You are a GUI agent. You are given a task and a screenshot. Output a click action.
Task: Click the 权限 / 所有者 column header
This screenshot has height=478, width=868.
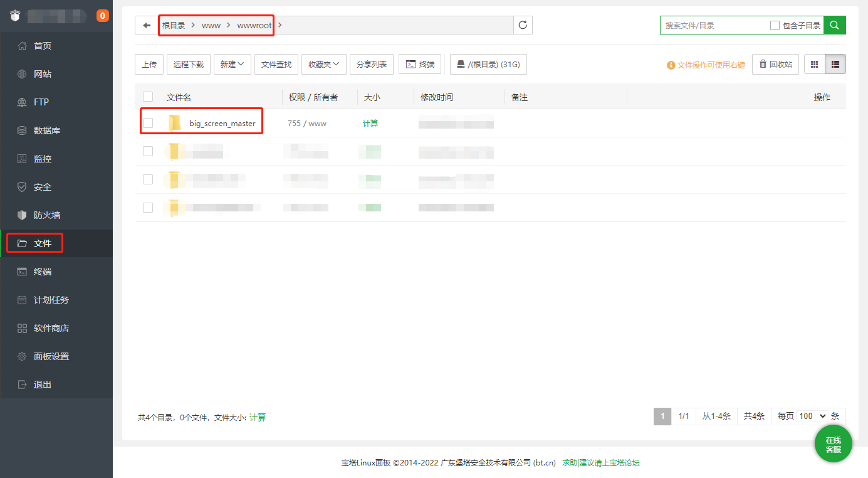[313, 97]
